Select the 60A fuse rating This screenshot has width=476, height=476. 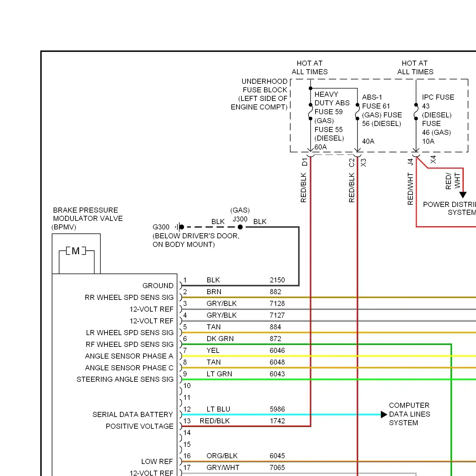(321, 147)
